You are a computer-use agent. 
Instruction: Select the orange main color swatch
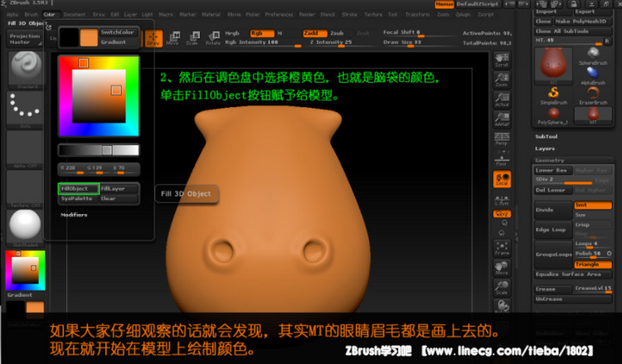(x=89, y=37)
